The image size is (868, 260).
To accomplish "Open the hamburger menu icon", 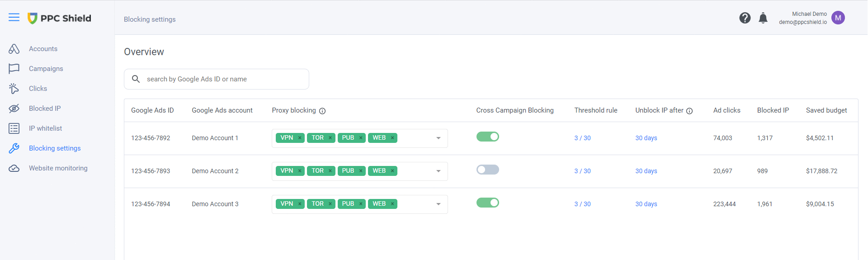I will pos(14,18).
